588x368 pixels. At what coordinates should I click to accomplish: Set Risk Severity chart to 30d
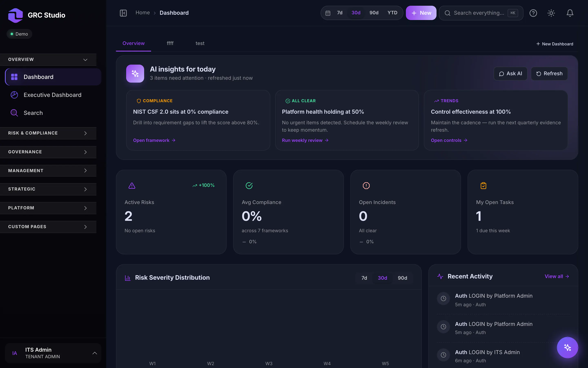click(382, 278)
